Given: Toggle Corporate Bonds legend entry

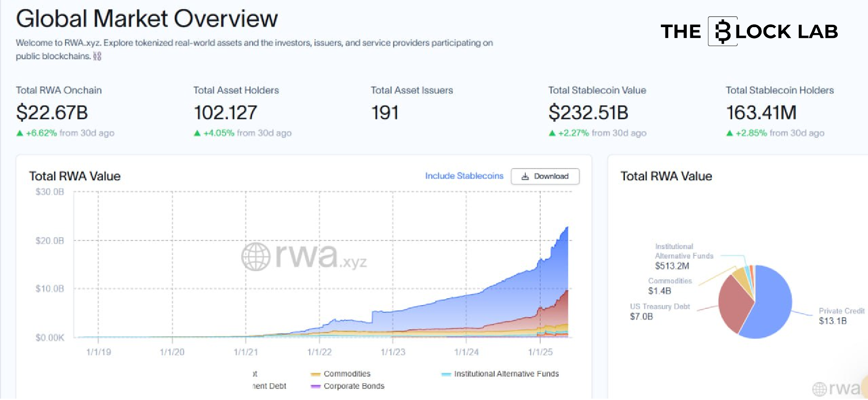Looking at the screenshot, I should 348,386.
